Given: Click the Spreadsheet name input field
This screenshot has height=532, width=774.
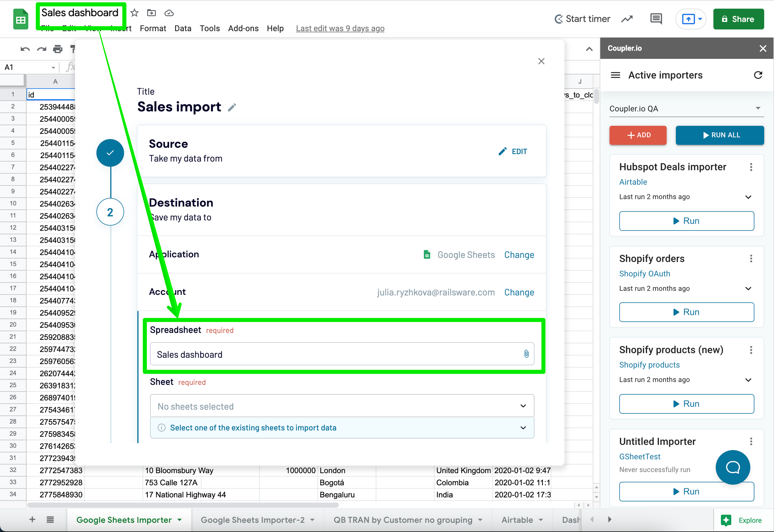Looking at the screenshot, I should [x=336, y=354].
